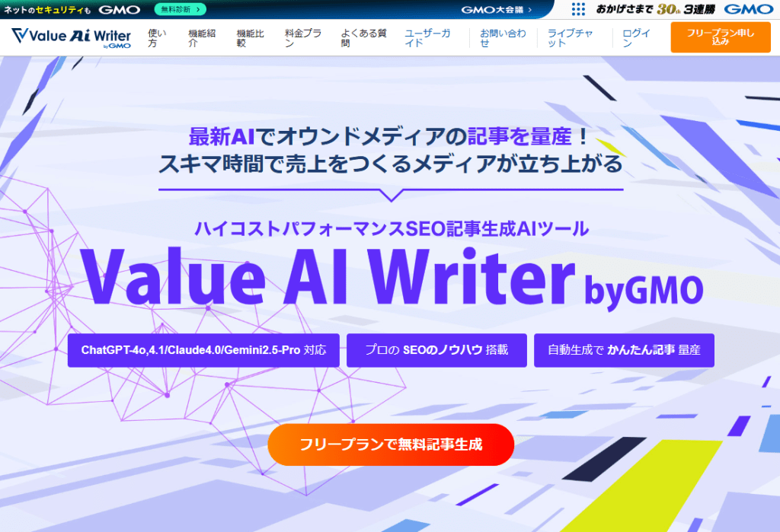Click the 自動生成で かんたん記事 量産 badge
Screen dimensions: 780x532
coord(624,351)
